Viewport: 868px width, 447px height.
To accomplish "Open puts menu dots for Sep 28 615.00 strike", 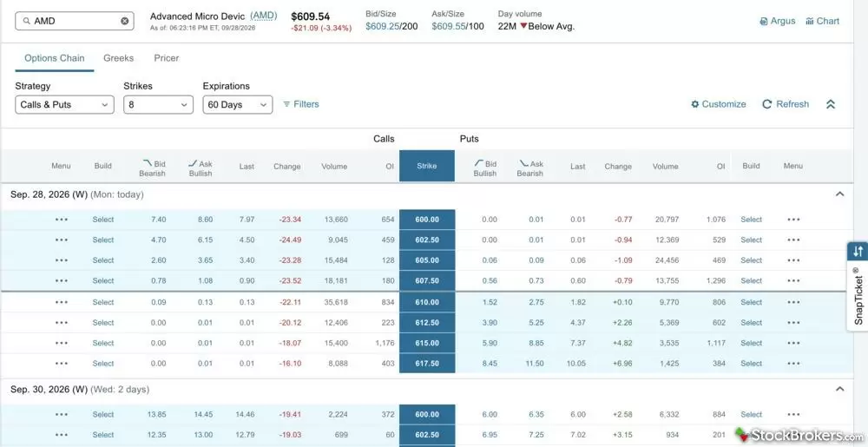I will click(x=793, y=344).
